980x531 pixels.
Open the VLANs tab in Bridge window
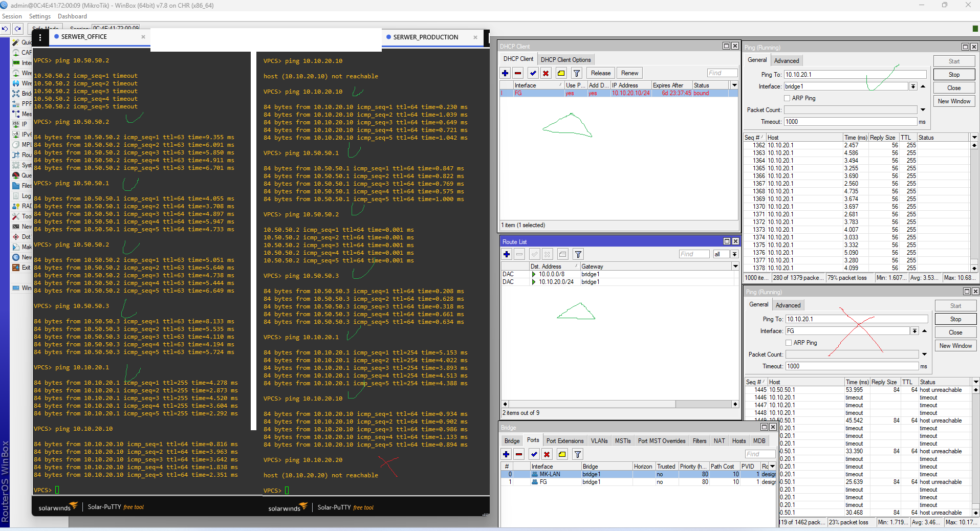click(599, 441)
